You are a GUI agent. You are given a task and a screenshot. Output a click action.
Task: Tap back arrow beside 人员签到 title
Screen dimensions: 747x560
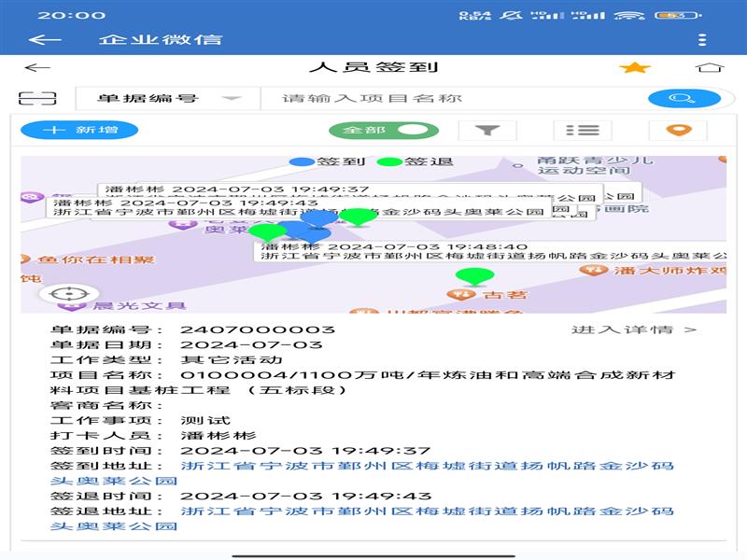(x=37, y=68)
